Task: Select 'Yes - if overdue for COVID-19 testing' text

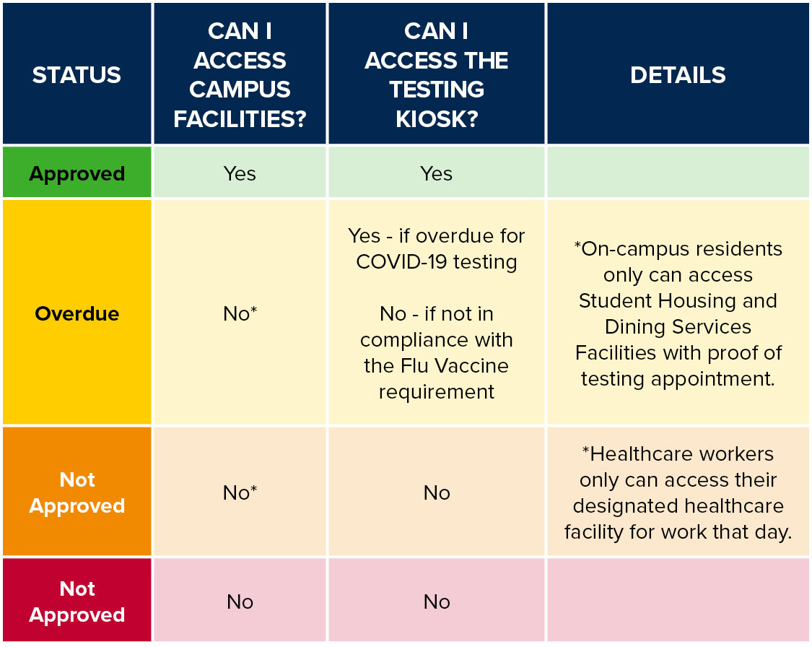Action: (437, 249)
